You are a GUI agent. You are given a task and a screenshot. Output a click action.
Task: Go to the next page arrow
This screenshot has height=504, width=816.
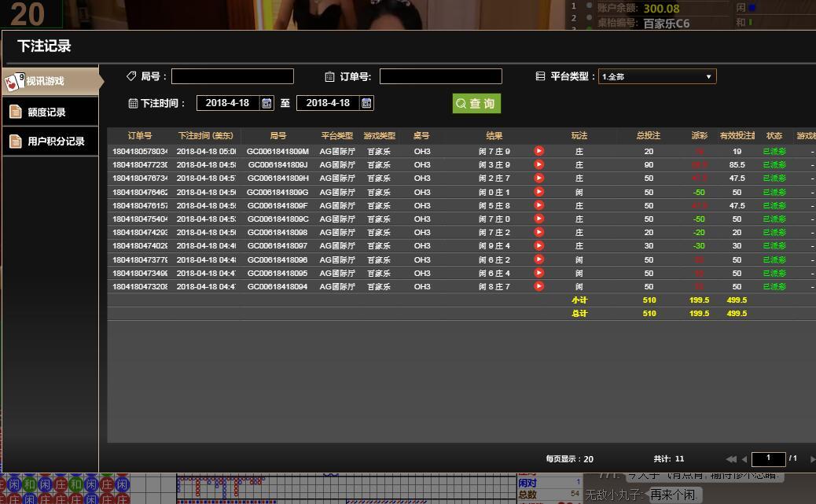coord(811,459)
